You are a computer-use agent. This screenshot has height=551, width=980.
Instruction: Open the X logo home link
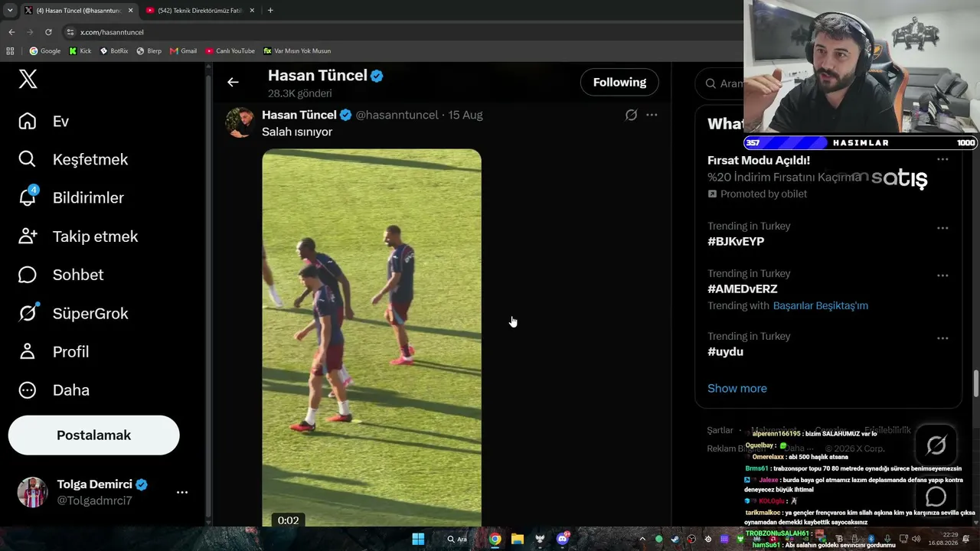tap(28, 79)
